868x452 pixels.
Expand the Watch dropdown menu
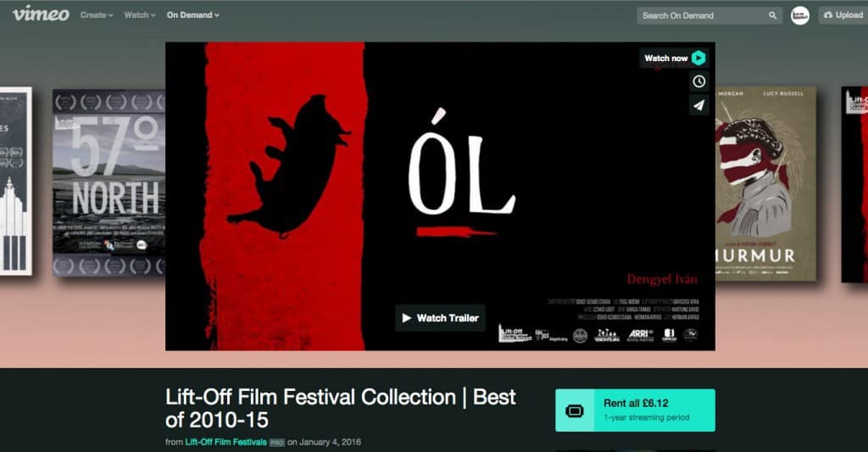[x=139, y=15]
